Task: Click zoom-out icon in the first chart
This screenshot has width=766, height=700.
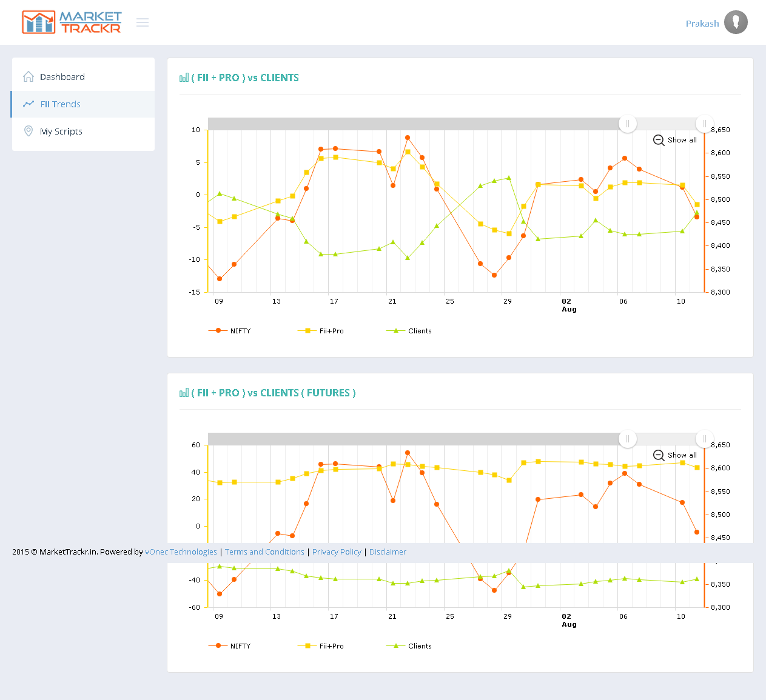Action: coord(659,140)
